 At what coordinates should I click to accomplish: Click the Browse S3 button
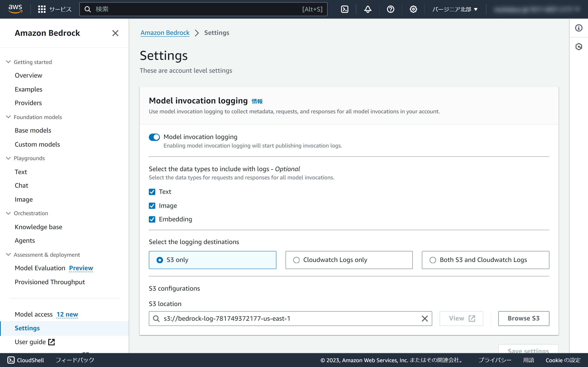coord(523,318)
